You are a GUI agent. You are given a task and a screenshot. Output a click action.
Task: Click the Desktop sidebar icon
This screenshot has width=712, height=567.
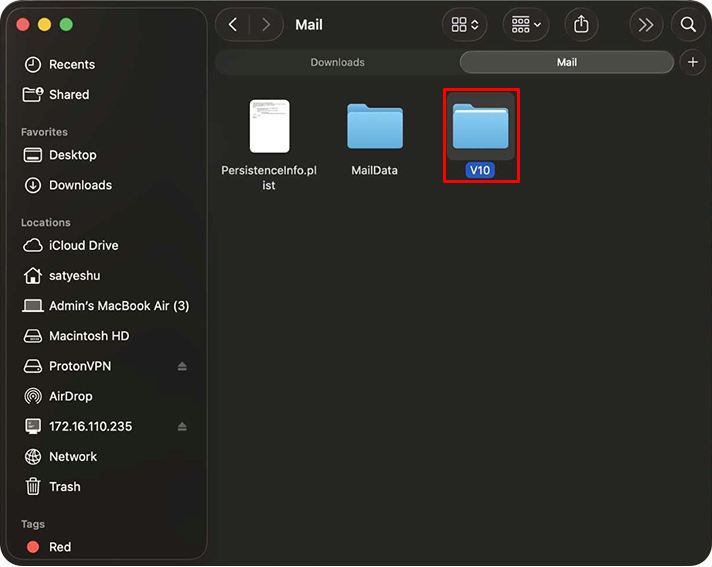(x=33, y=155)
